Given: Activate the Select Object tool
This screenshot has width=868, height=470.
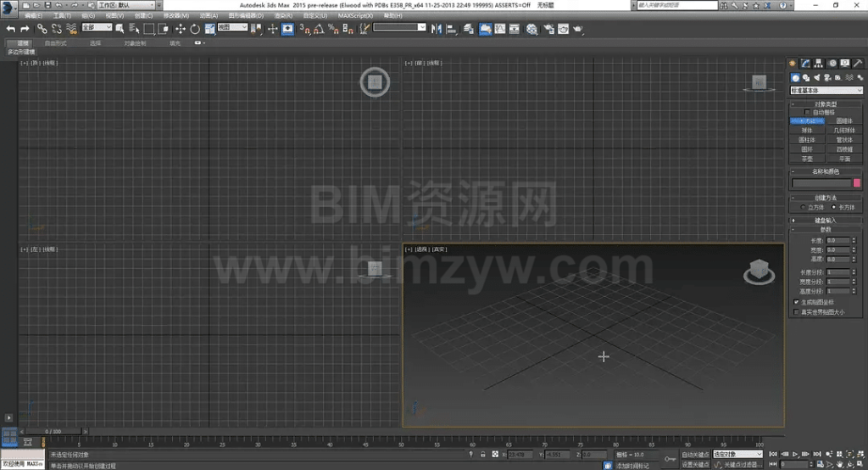Looking at the screenshot, I should 120,29.
